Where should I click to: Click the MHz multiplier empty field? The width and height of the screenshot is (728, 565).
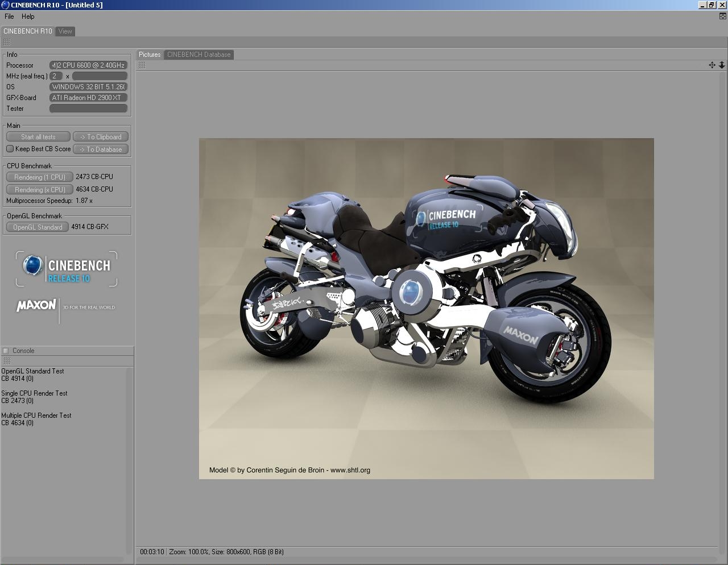100,76
